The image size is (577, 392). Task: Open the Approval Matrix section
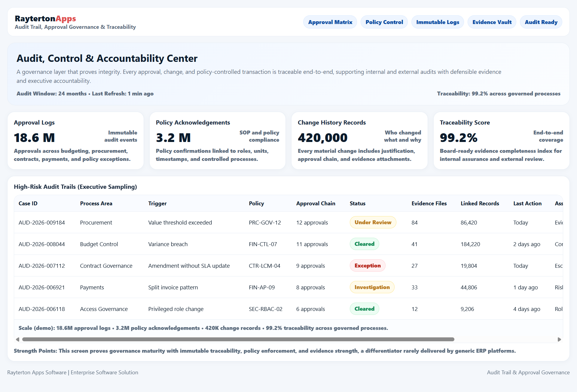[330, 22]
